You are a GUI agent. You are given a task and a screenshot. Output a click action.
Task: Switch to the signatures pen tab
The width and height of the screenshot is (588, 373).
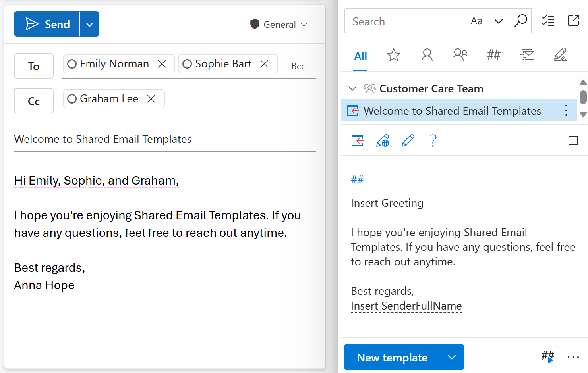[x=561, y=55]
